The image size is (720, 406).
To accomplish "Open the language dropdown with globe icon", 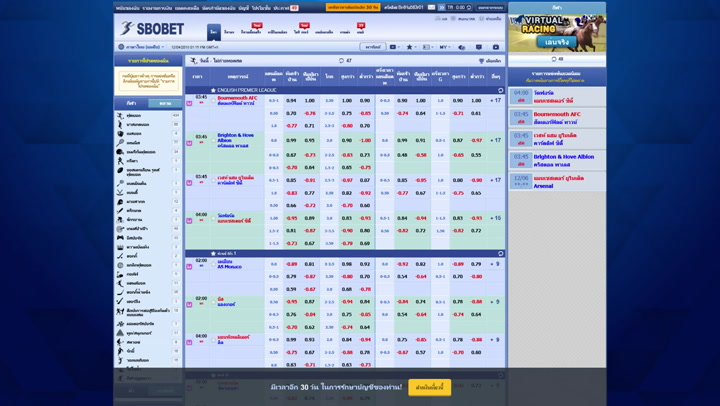I will [141, 47].
